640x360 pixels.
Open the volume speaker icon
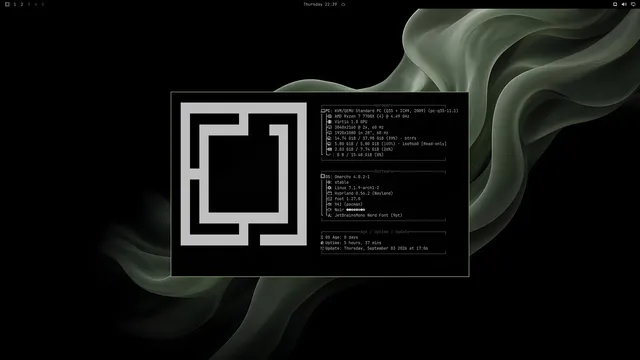point(624,4)
